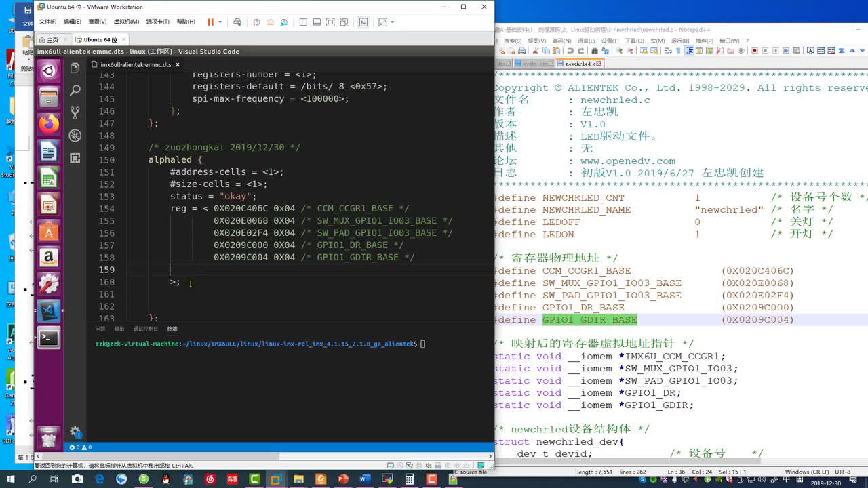Click Notepad++ Undo toolbar icon

[570, 51]
